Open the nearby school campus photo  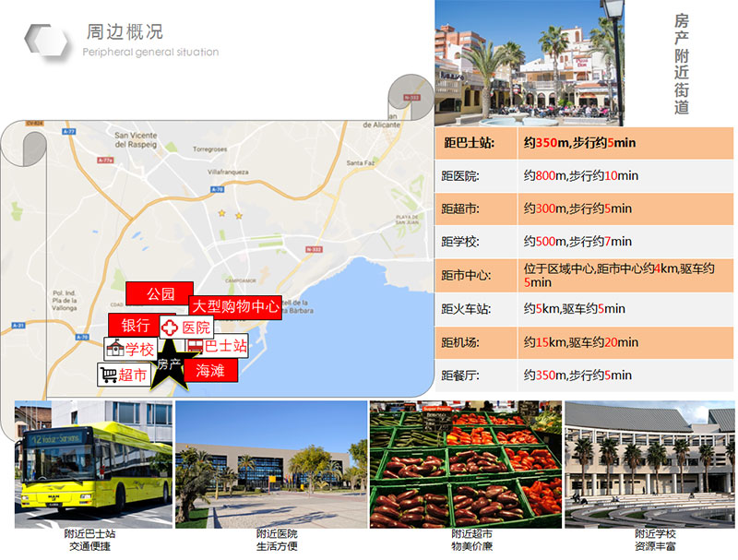coord(649,464)
